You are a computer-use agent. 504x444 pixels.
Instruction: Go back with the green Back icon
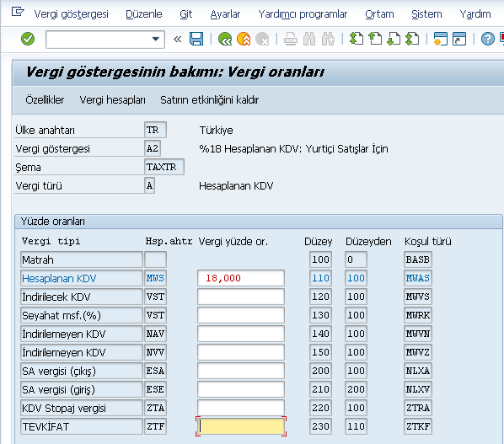225,39
